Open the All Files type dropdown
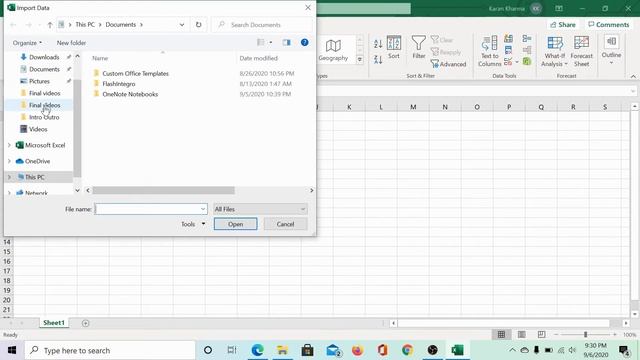The image size is (640, 360). coord(260,209)
